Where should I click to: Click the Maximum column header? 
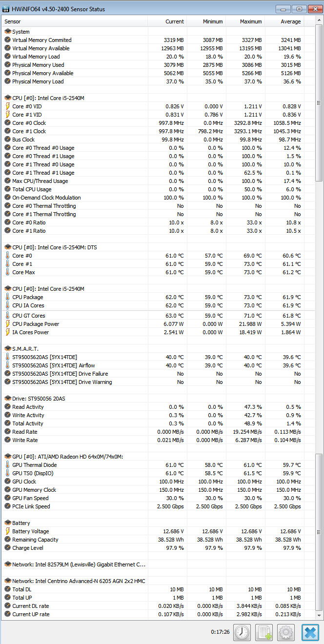pyautogui.click(x=245, y=21)
